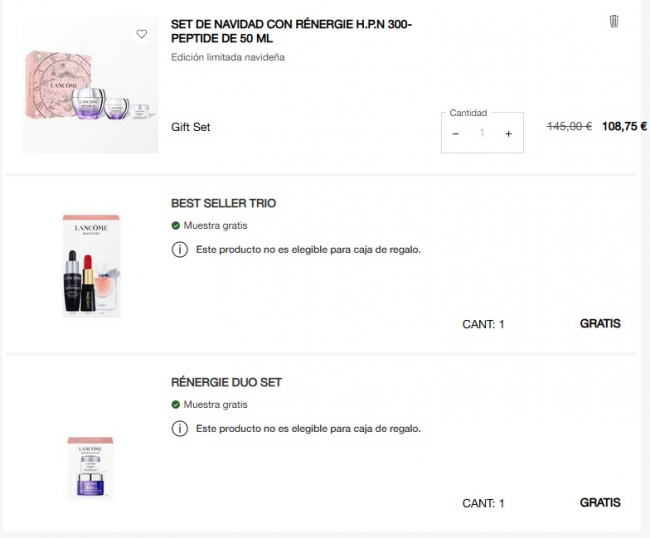Screen dimensions: 650x538
Task: Click GRATIS label for Best Seller Trio
Action: click(600, 323)
